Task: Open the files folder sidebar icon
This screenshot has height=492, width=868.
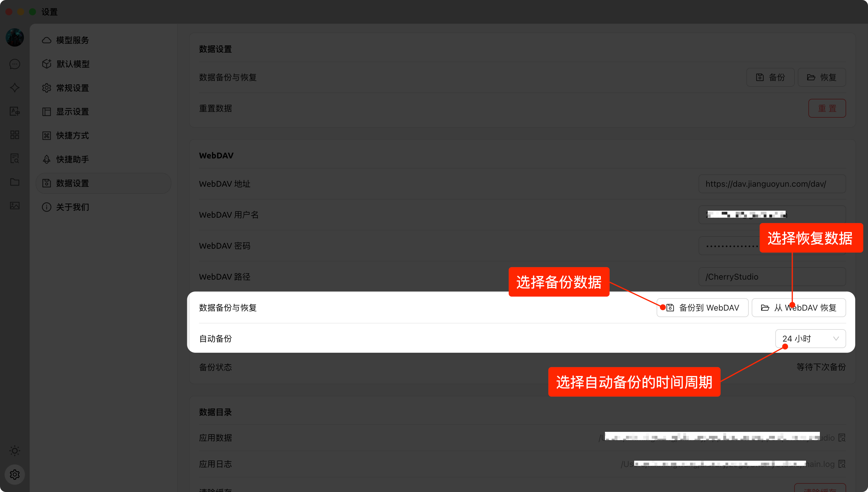Action: coord(14,182)
